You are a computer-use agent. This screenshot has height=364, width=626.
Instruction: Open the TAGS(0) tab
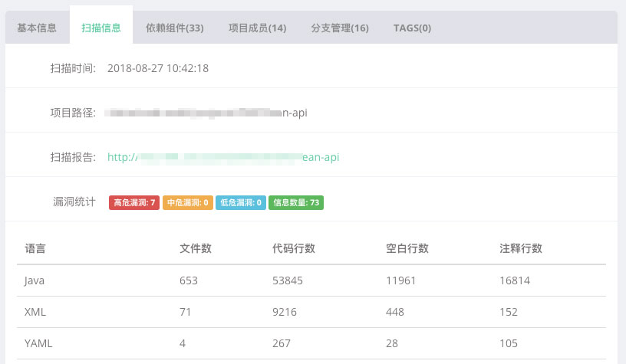coord(412,28)
